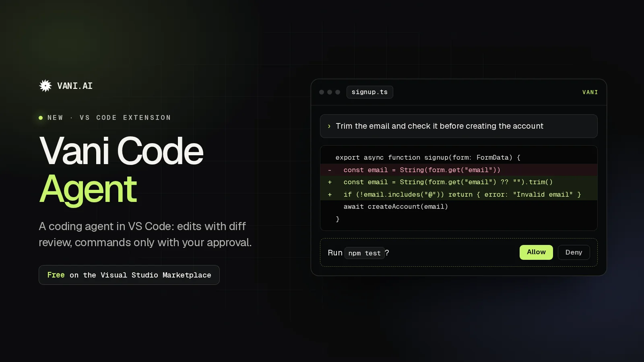Click the prompt chevron before 'Trim the email'
The image size is (644, 362).
point(329,126)
